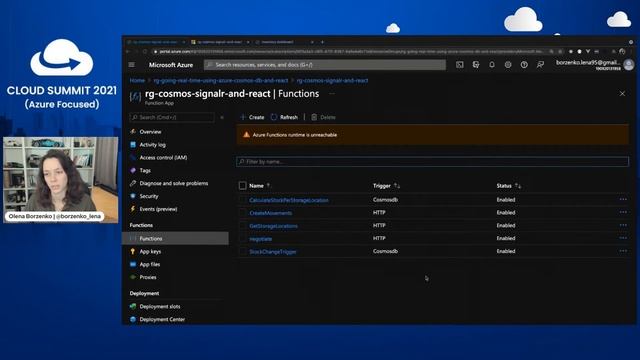The image size is (640, 360).
Task: Click the Security shield icon
Action: [x=133, y=196]
